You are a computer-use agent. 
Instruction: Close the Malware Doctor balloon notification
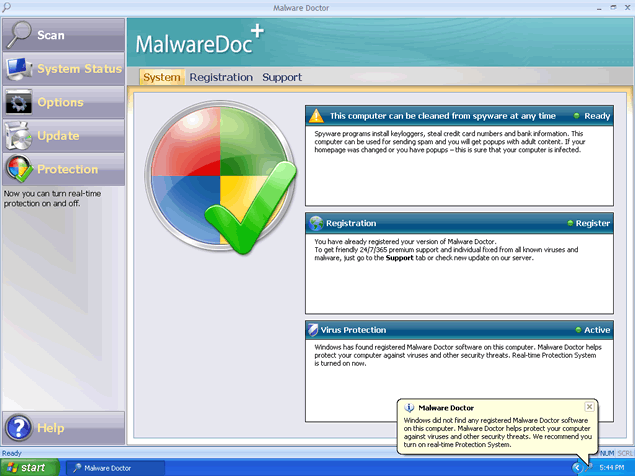589,407
